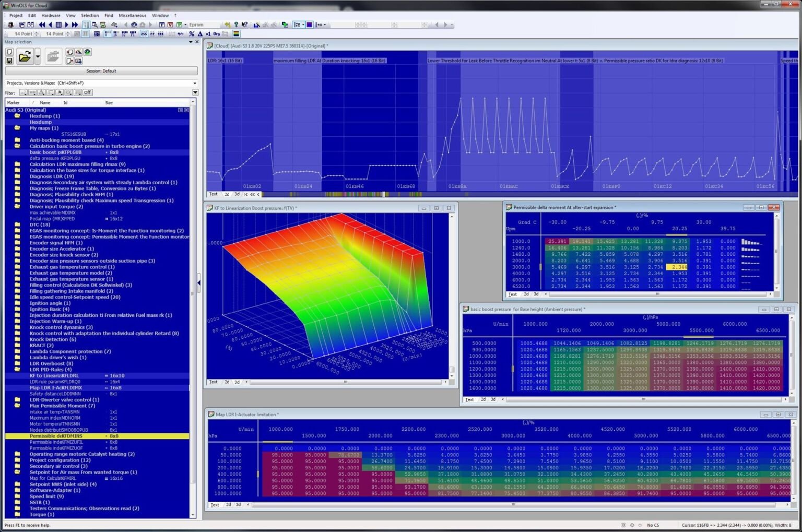The image size is (802, 532).
Task: Click the Org original data icon
Action: [x=217, y=33]
